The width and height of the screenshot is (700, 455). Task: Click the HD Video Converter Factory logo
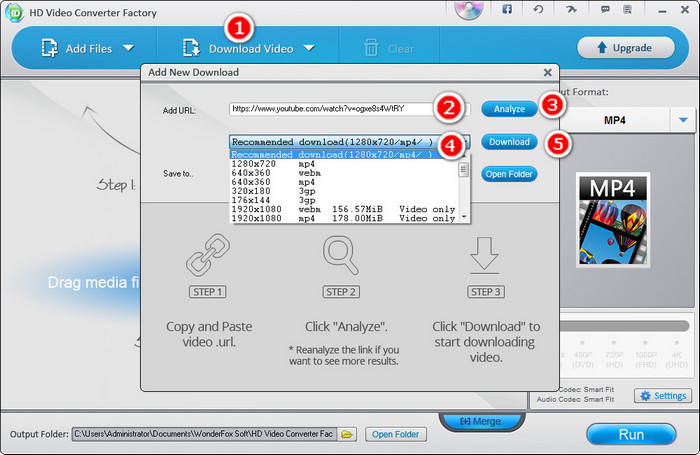pos(14,13)
